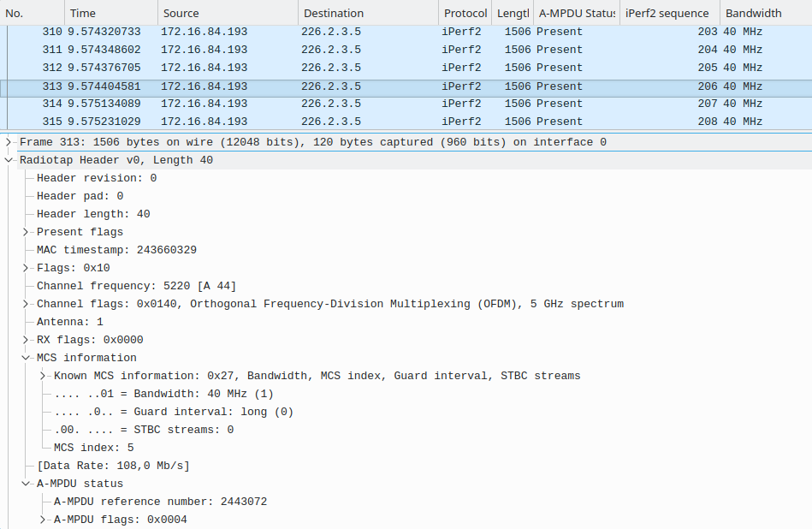812x529 pixels.
Task: Click time value 9.575134089
Action: tap(104, 104)
